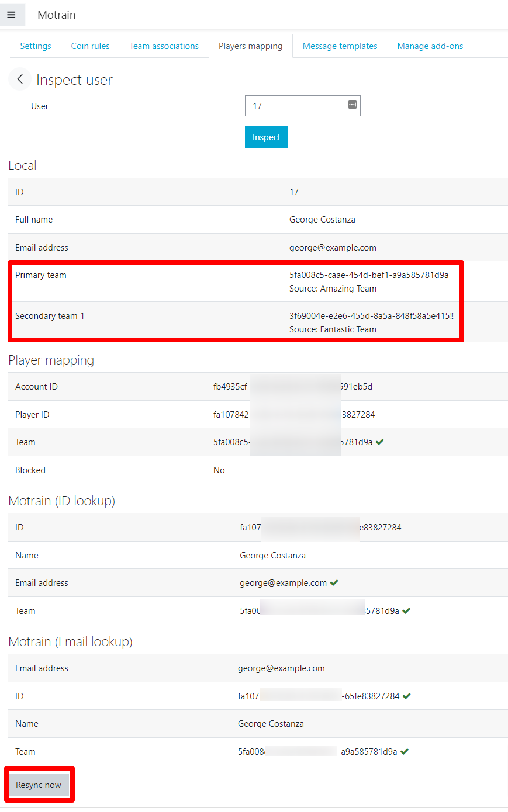Click the Team value in Motrain (Email lookup)
The width and height of the screenshot is (508, 812).
click(317, 752)
